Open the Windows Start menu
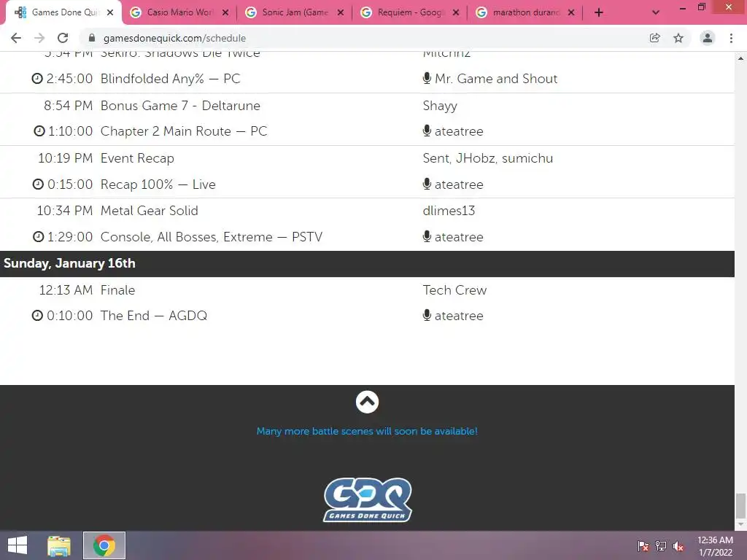This screenshot has width=747, height=560. click(18, 545)
